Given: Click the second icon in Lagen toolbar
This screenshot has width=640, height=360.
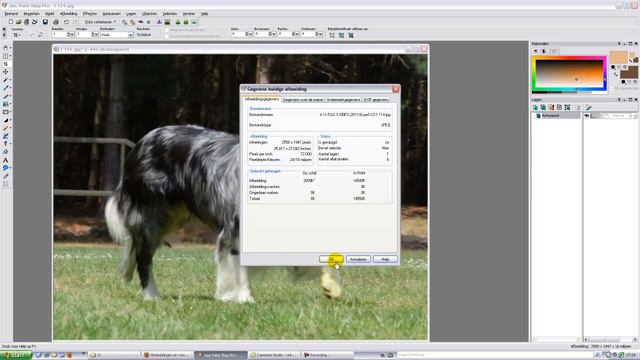Looking at the screenshot, I should pos(543,107).
